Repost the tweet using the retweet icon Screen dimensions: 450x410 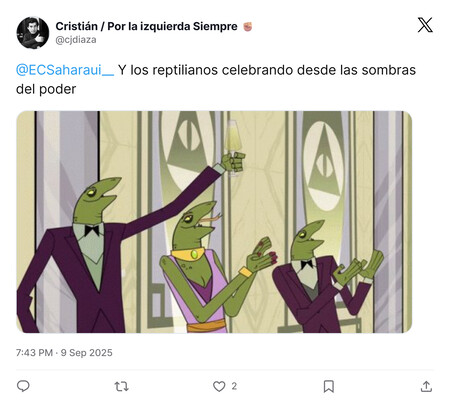tap(121, 386)
